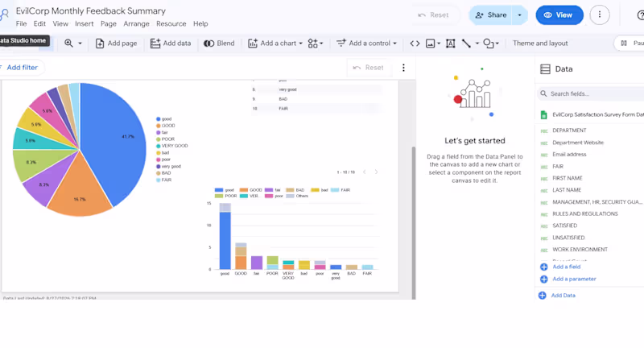Image resolution: width=644 pixels, height=348 pixels.
Task: Click Add data in the toolbar
Action: pyautogui.click(x=171, y=43)
